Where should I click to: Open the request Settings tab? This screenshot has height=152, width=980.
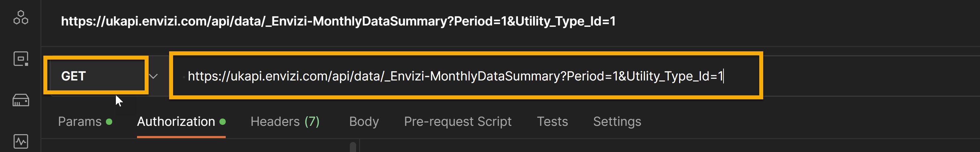coord(617,122)
